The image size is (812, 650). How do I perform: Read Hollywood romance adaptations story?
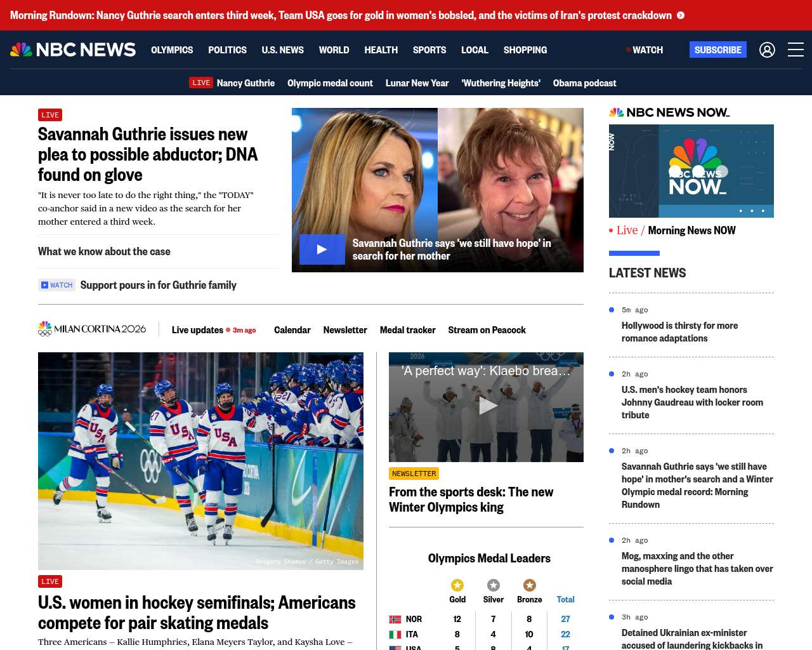coord(679,332)
